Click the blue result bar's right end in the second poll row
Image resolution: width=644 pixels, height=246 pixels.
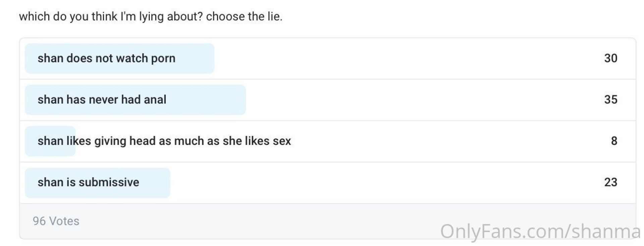[241, 100]
